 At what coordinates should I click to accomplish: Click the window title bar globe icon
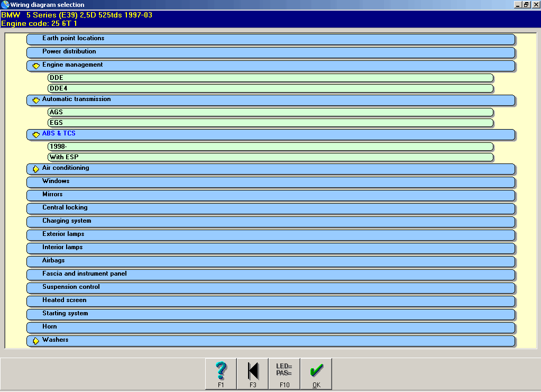[x=5, y=4]
